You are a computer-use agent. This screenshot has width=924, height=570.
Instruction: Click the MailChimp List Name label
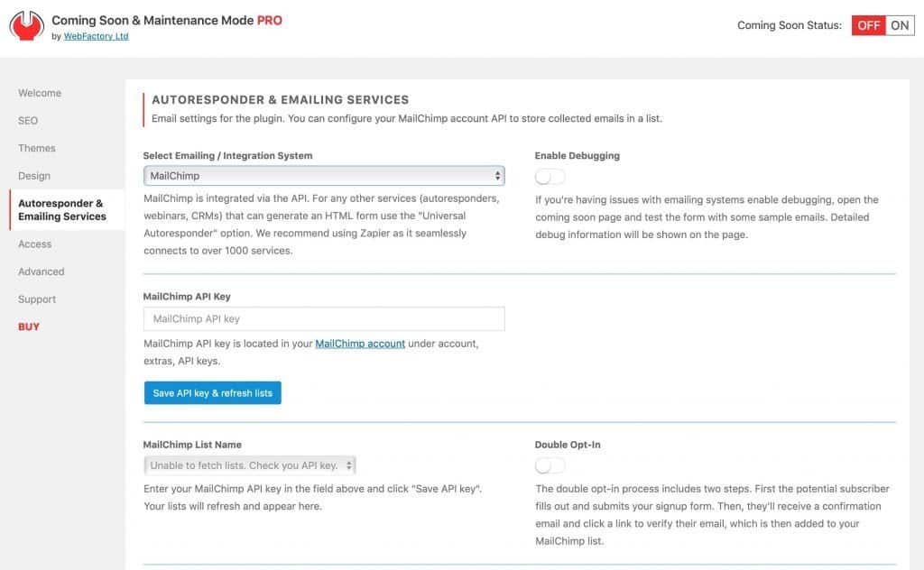tap(192, 445)
